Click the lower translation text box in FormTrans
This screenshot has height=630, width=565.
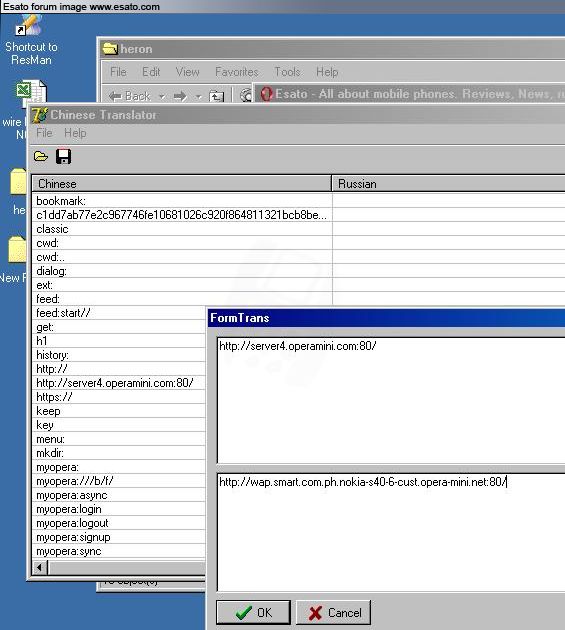point(391,532)
